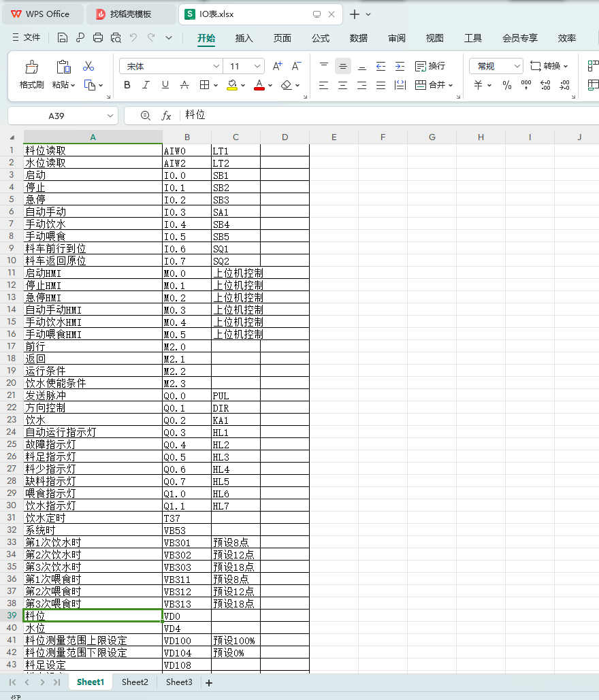599x700 pixels.
Task: Switch to the 公式 ribbon tab
Action: [321, 38]
